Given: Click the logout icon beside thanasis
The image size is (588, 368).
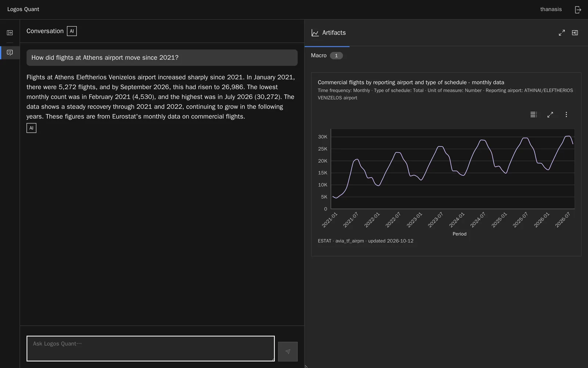Looking at the screenshot, I should (578, 10).
